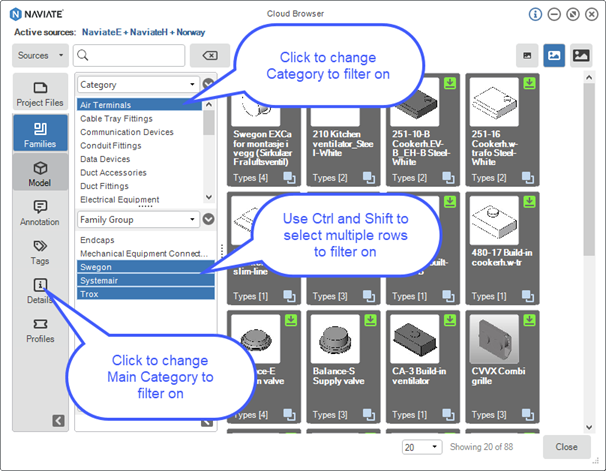
Task: Download the CA-3 Build-in ventilator family
Action: 450,320
